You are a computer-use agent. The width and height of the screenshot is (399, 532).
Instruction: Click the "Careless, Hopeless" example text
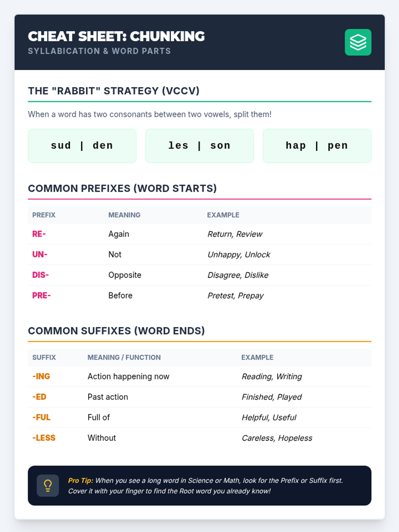(x=277, y=438)
